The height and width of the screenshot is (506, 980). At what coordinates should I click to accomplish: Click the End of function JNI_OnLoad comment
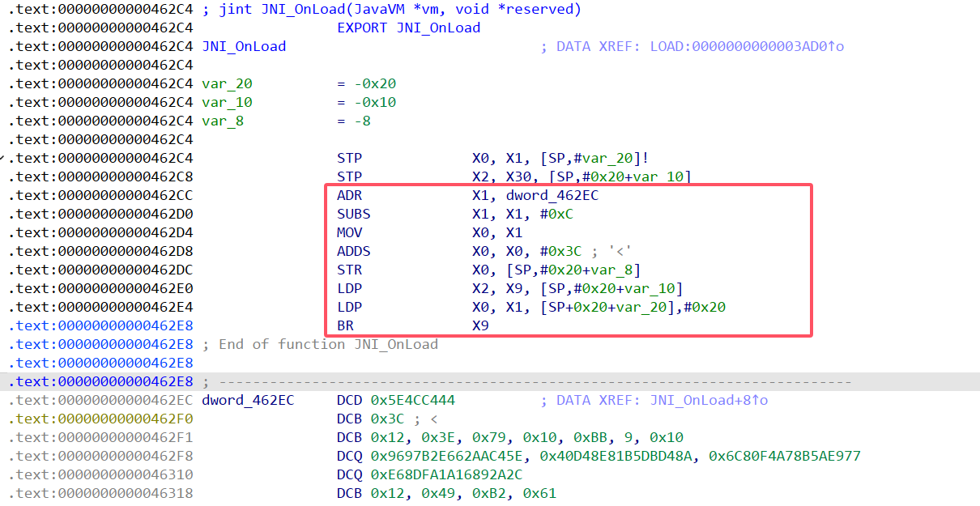[320, 344]
